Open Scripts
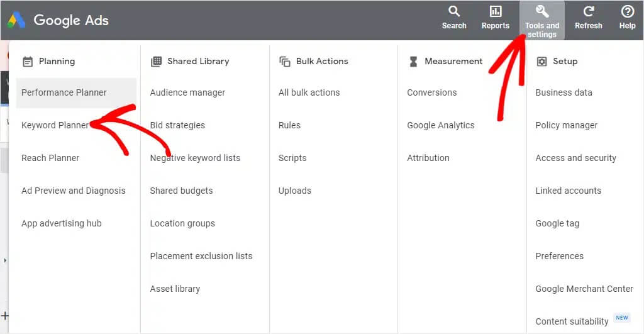 tap(292, 158)
